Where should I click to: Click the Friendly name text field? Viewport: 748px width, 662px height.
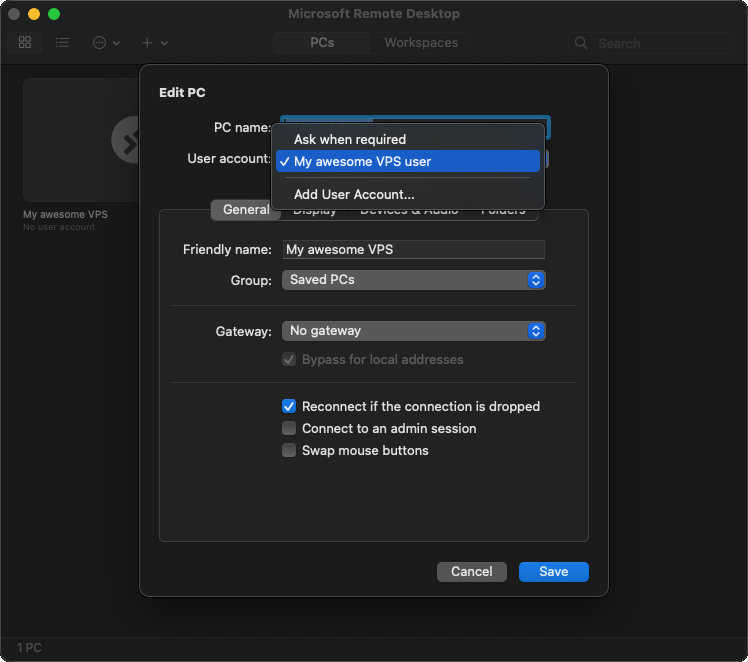[413, 250]
